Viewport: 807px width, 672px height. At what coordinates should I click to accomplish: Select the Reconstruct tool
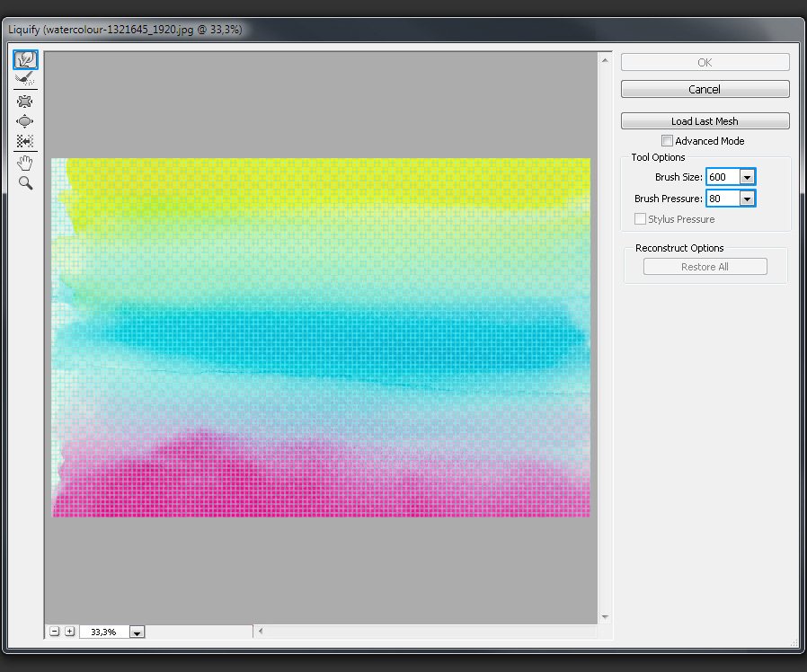(25, 79)
